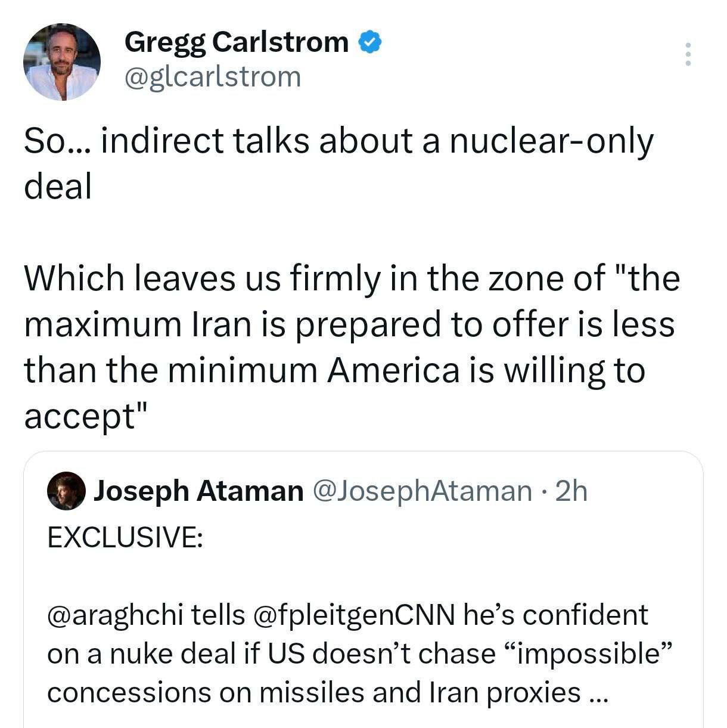The width and height of the screenshot is (727, 728).
Task: Open Gregg Carlstrom's profile picture
Action: point(62,62)
